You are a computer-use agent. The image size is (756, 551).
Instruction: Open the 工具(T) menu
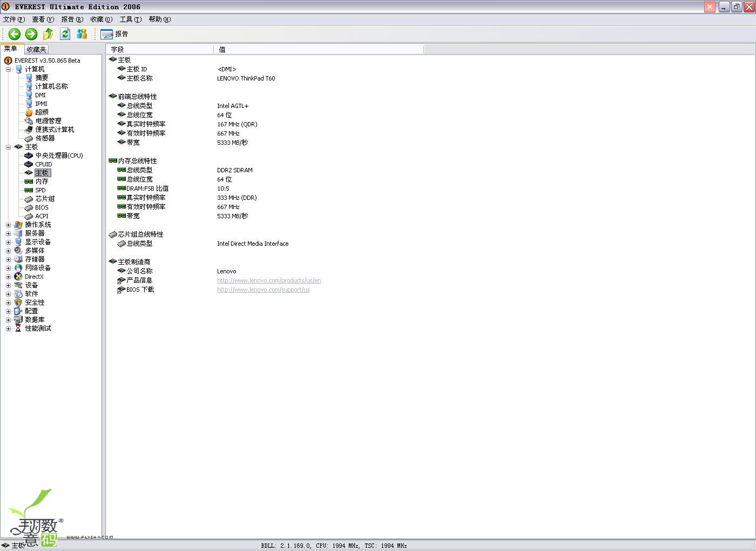(131, 19)
